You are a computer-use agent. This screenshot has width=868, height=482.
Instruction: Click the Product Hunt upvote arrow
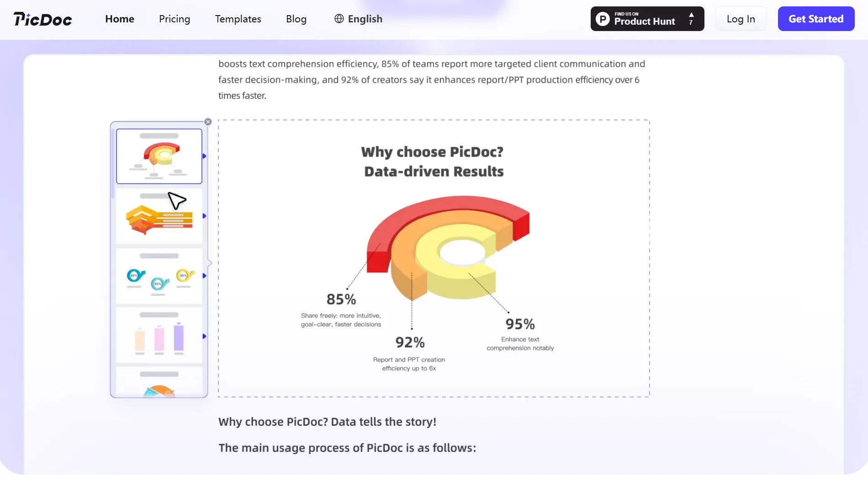[x=691, y=15]
